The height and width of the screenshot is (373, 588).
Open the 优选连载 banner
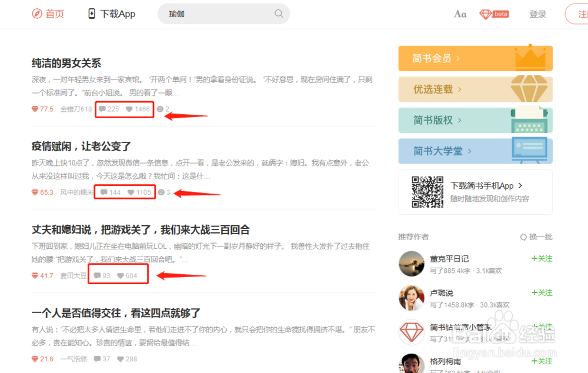[475, 89]
